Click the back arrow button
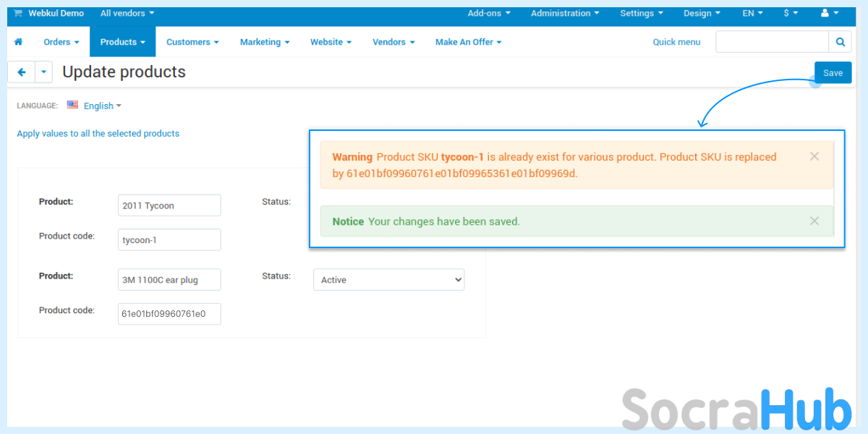868x434 pixels. (22, 72)
